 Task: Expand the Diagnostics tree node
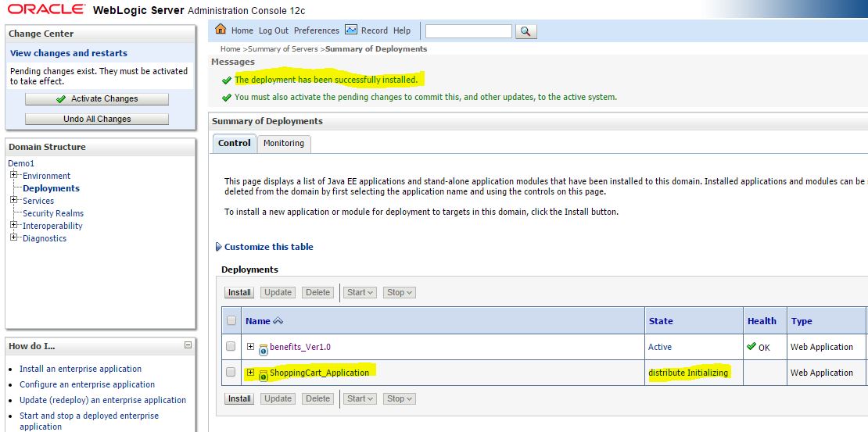[x=14, y=237]
